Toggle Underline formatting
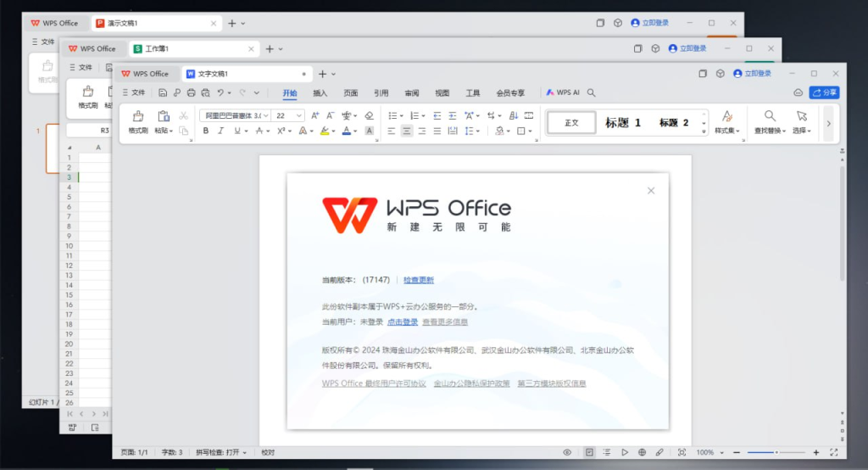 point(237,131)
